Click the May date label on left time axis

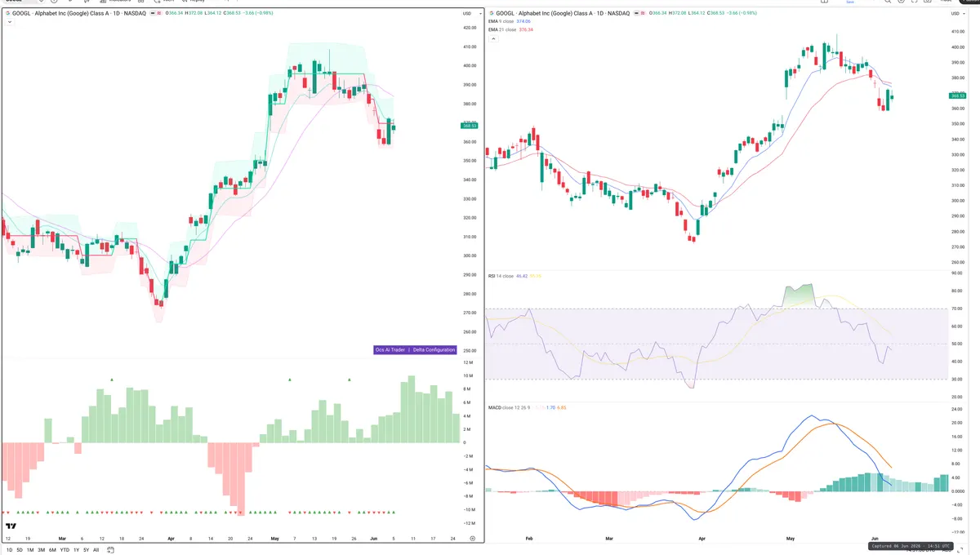[x=274, y=539]
